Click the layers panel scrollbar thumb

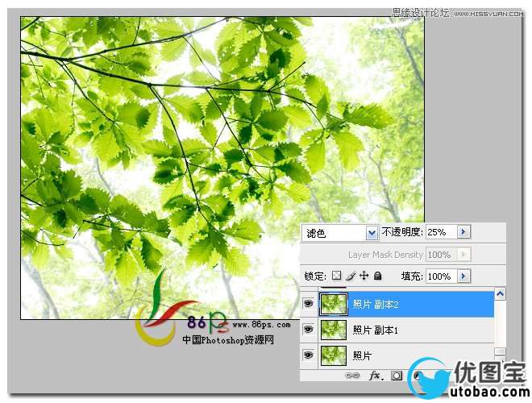click(500, 351)
